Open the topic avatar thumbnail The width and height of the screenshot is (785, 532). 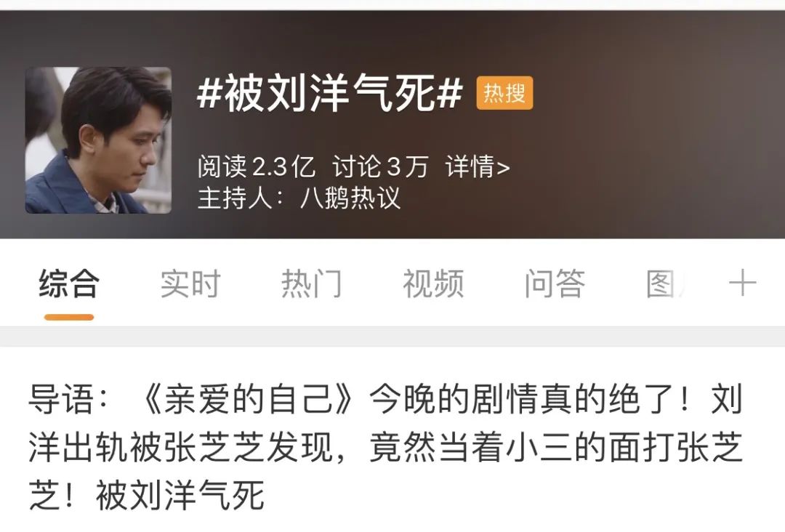pos(98,140)
